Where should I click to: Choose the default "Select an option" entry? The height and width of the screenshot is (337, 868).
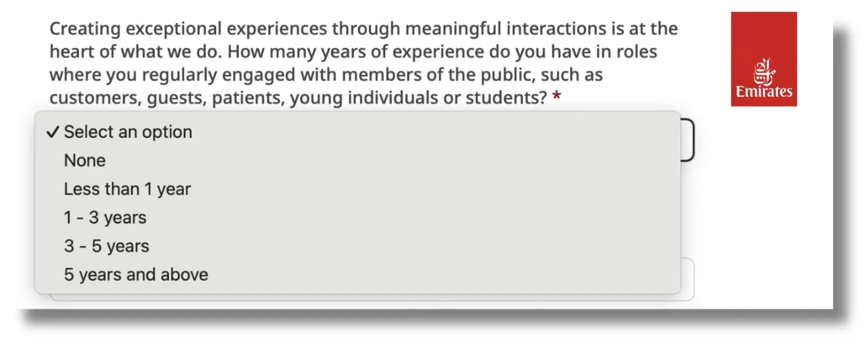pos(128,132)
